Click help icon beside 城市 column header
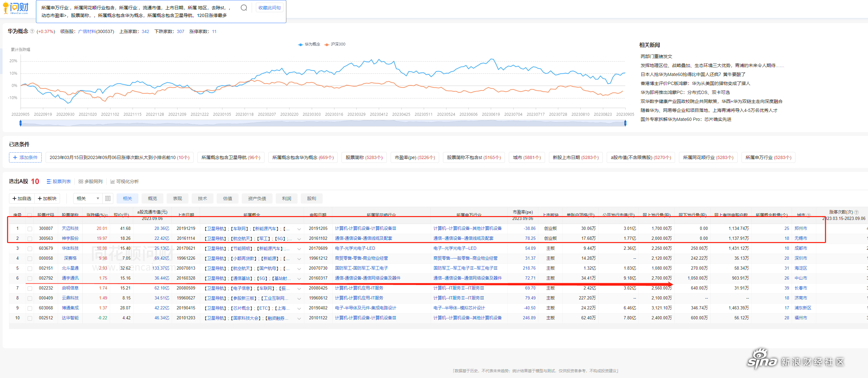The width and height of the screenshot is (868, 378). pos(809,215)
